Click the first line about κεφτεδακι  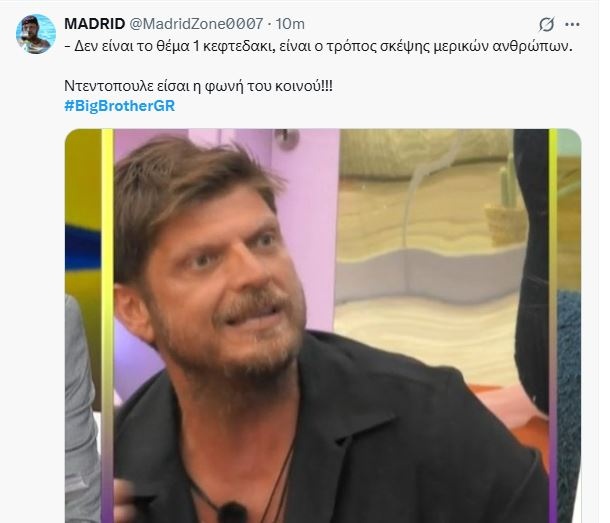(x=319, y=47)
